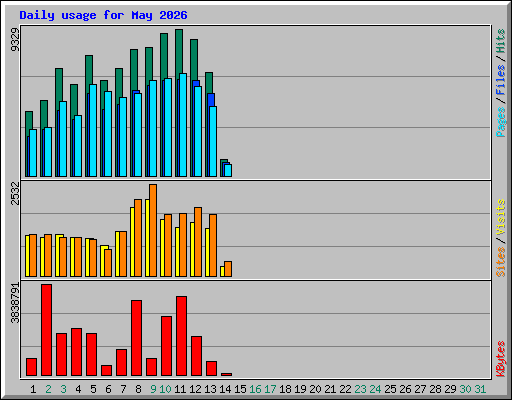Viewport: 512px width, 400px height.
Task: Click day 20 on the date axis
Action: coord(315,389)
